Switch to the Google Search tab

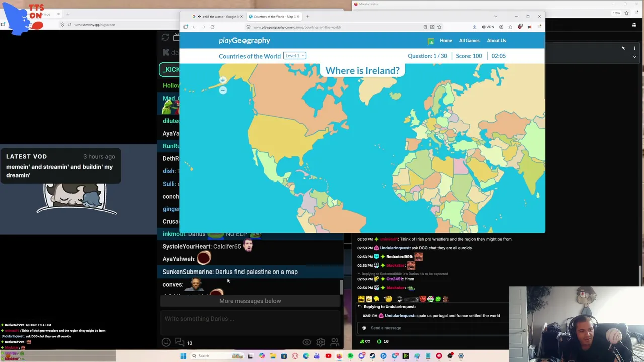pyautogui.click(x=218, y=17)
